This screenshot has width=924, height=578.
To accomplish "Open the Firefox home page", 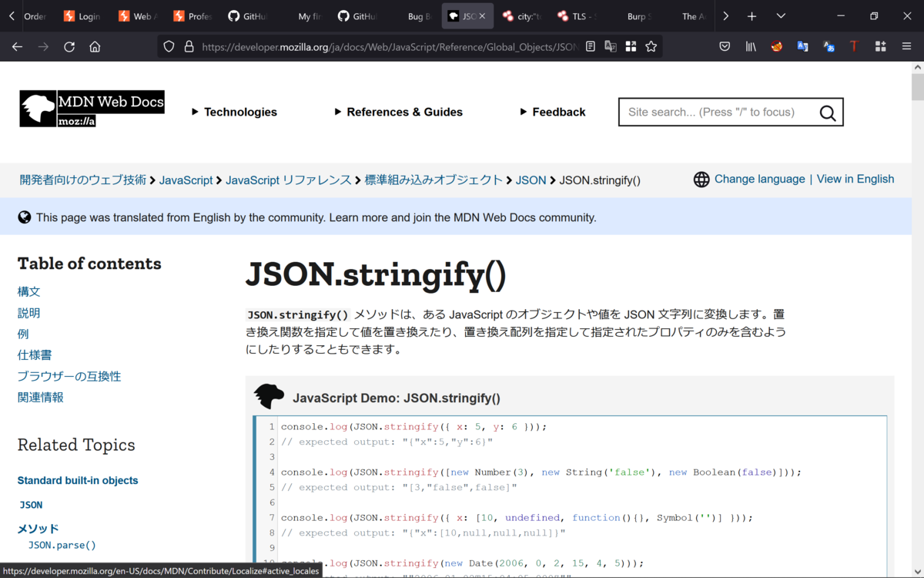I will [x=95, y=46].
